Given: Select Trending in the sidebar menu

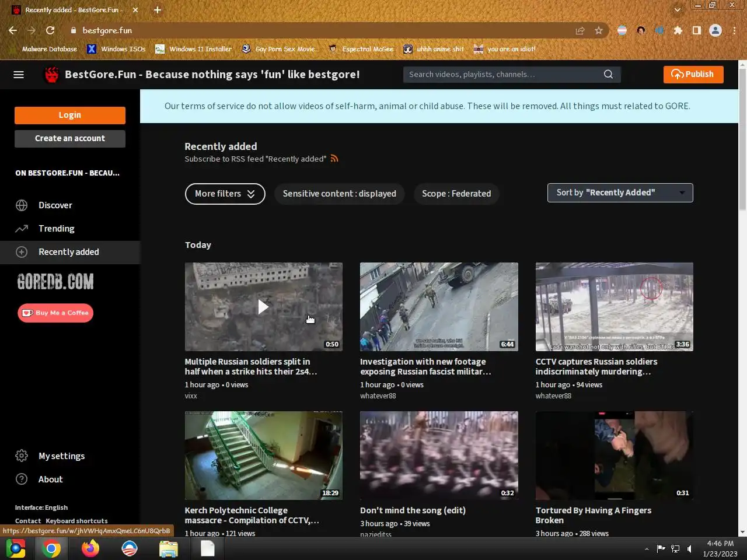Looking at the screenshot, I should click(57, 229).
